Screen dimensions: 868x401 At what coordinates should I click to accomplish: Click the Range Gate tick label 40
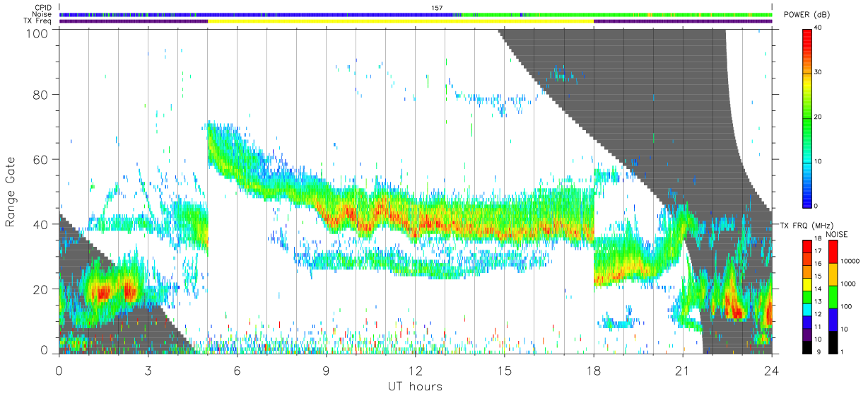pos(41,224)
